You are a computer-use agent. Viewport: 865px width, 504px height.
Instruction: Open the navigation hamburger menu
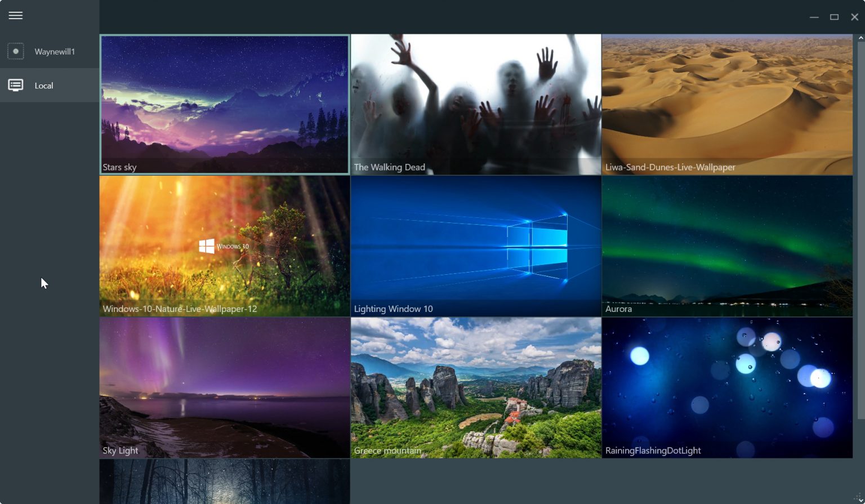[15, 15]
